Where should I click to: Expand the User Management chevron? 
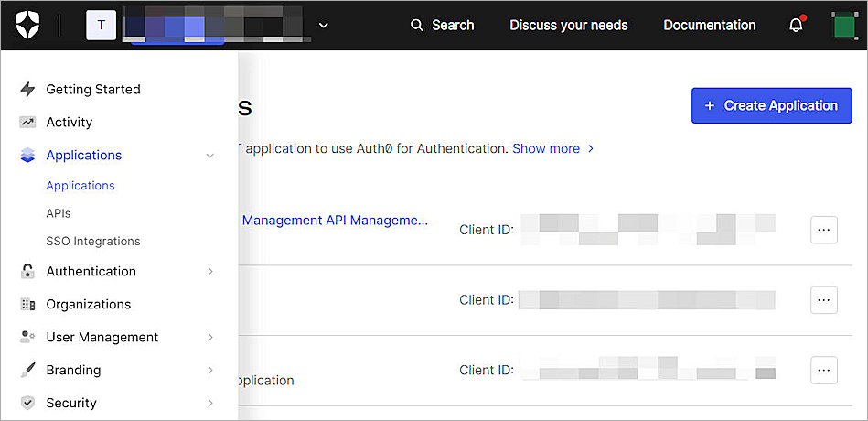coord(210,338)
